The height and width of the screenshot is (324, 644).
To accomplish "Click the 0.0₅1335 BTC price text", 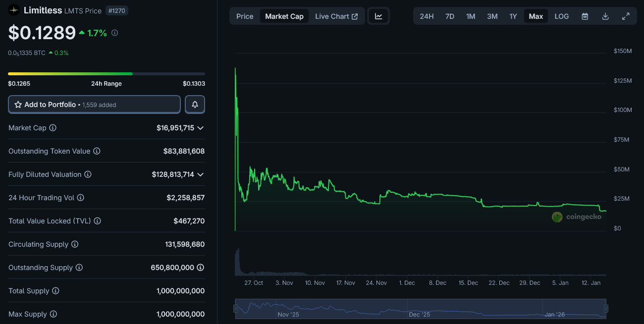I will click(x=27, y=53).
